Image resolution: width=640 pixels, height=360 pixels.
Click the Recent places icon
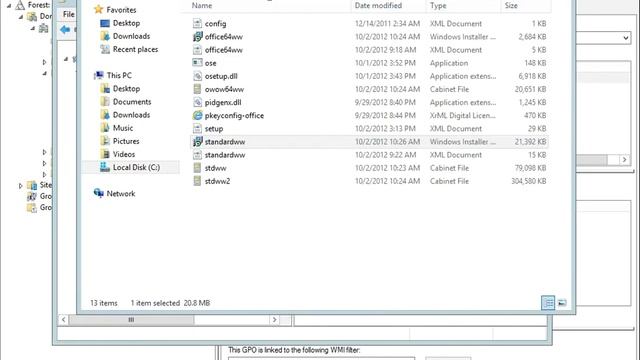(105, 49)
